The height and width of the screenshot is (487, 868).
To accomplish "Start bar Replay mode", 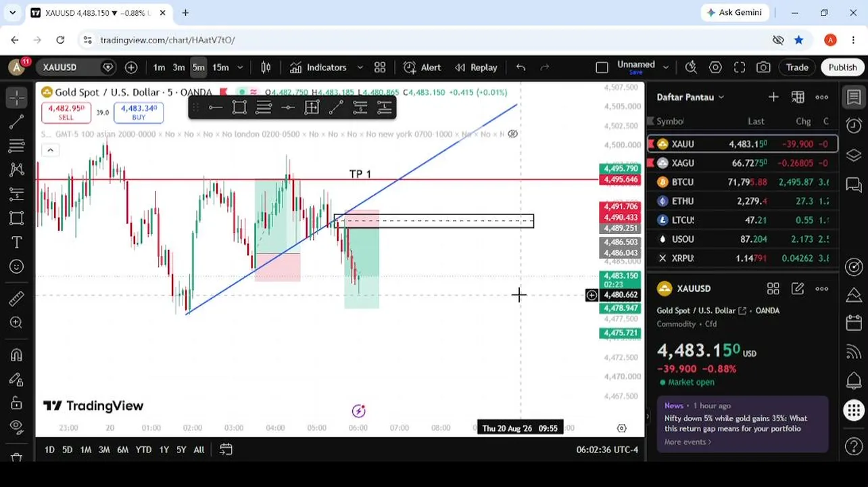I will pos(476,68).
